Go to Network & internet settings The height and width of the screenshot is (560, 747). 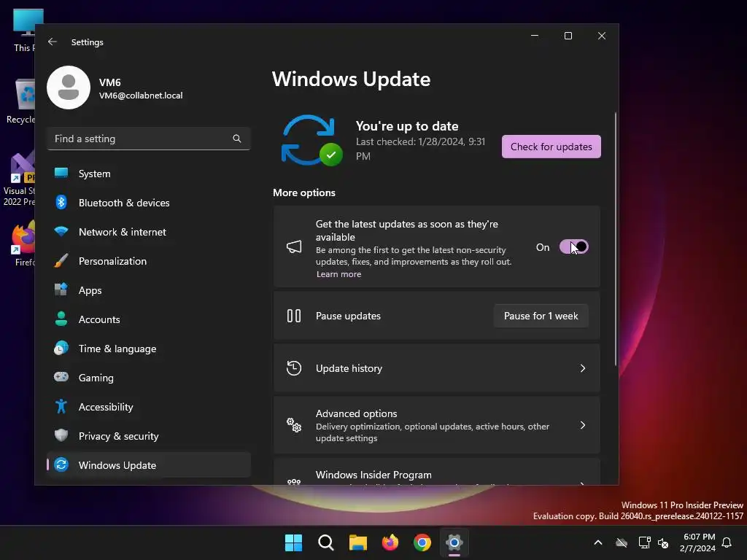pyautogui.click(x=149, y=231)
